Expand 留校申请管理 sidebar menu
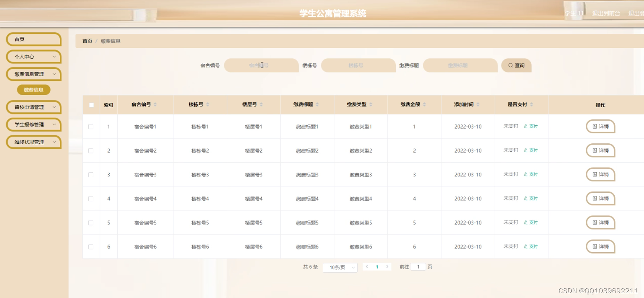This screenshot has width=644, height=298. [x=34, y=107]
